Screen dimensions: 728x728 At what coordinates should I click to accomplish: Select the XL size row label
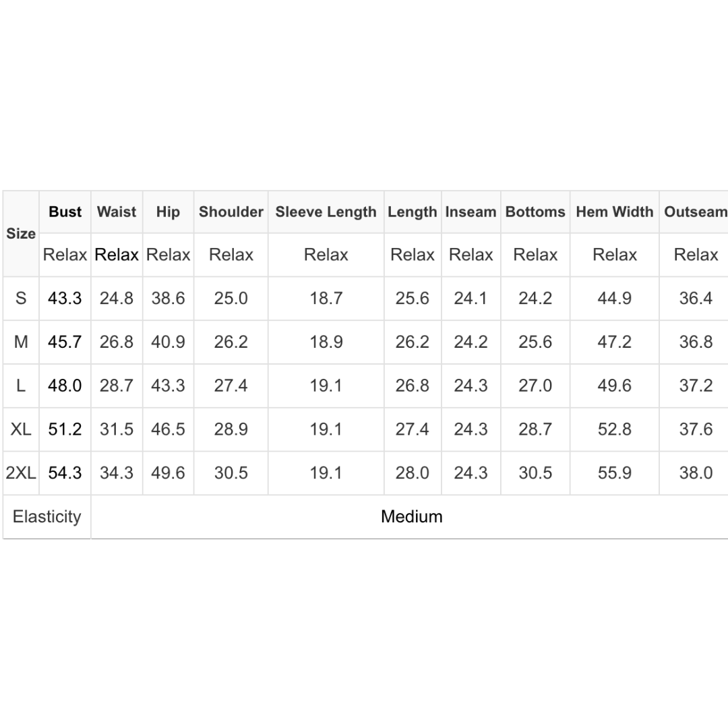[x=21, y=429]
